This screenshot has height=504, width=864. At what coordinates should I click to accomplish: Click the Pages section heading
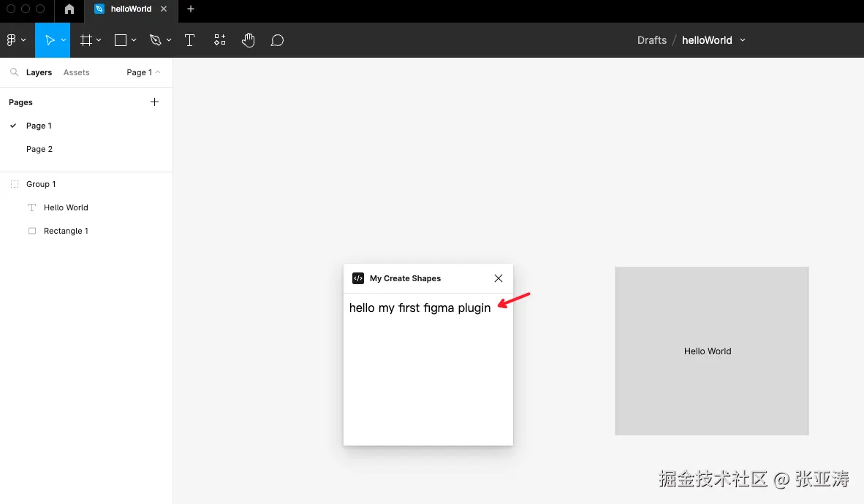tap(21, 102)
